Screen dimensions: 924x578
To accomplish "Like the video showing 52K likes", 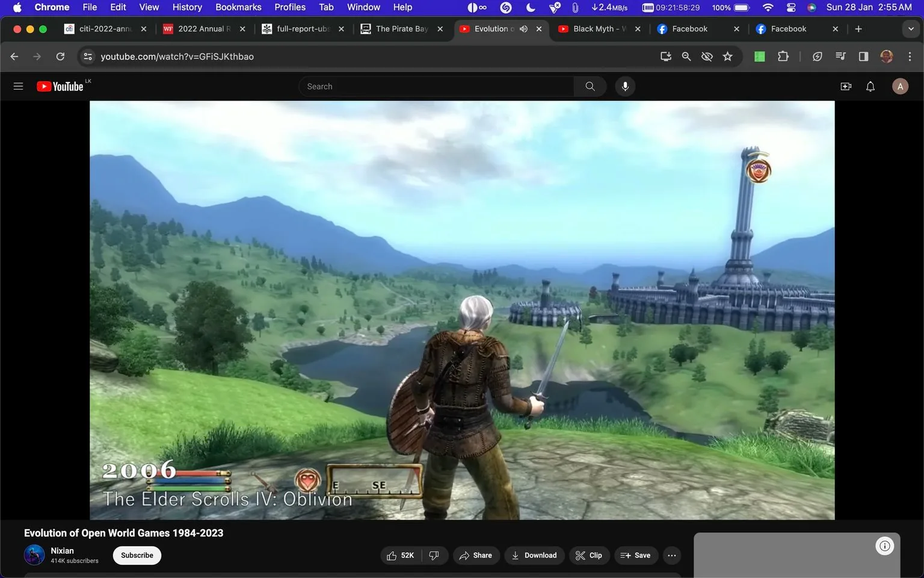I will tap(399, 555).
